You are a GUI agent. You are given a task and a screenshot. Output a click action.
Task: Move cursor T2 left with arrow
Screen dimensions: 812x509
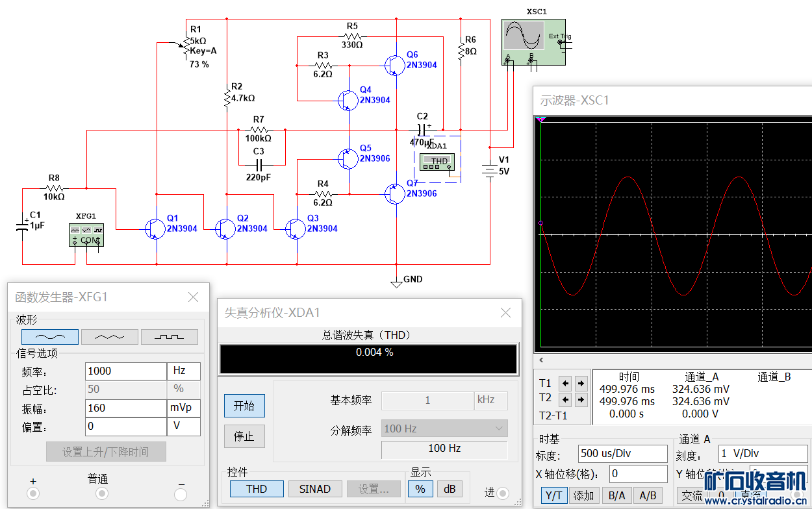565,399
